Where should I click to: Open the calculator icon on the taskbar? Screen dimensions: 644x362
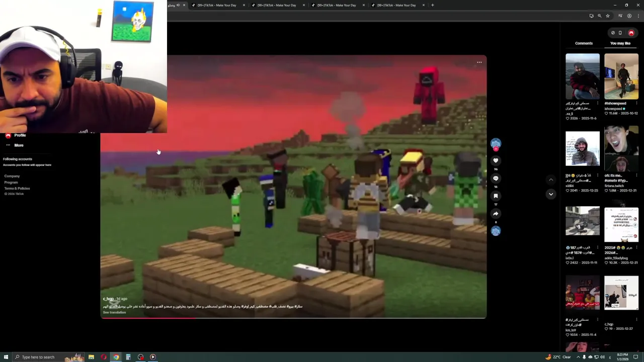(128, 357)
